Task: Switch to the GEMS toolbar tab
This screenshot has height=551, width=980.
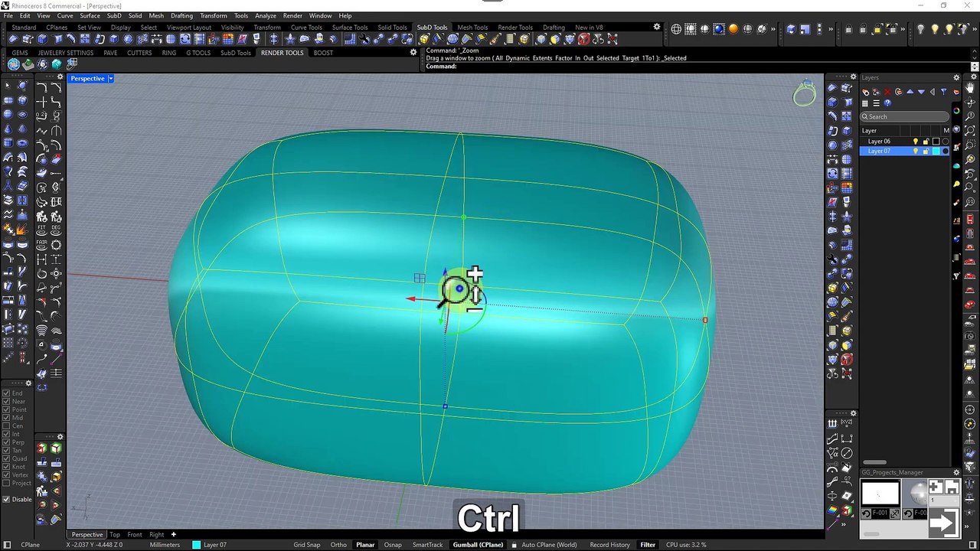Action: pyautogui.click(x=20, y=53)
